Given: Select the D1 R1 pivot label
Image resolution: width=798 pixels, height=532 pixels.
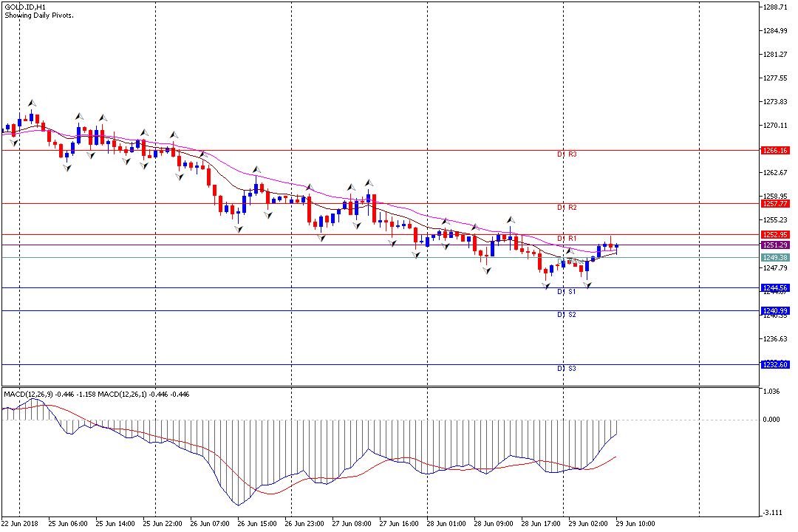Looking at the screenshot, I should (x=567, y=239).
